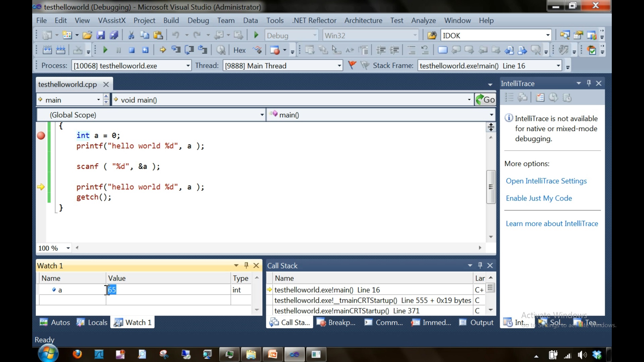Switch to the Command window tab
This screenshot has height=362, width=644.
pyautogui.click(x=383, y=322)
